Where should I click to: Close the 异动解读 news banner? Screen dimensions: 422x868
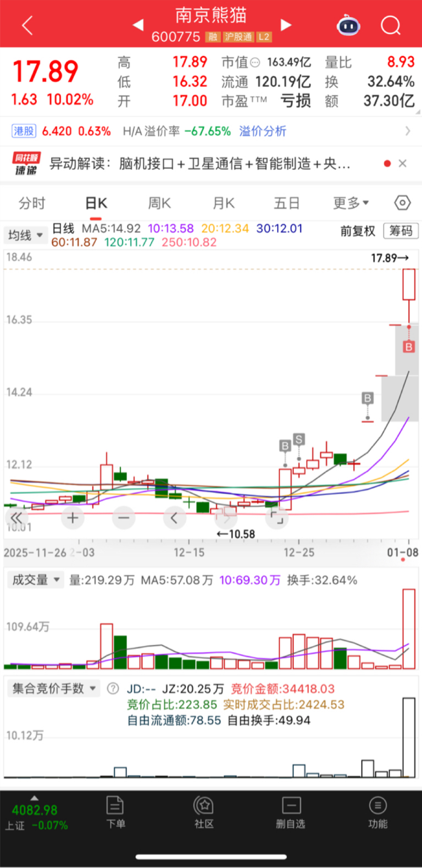(x=403, y=163)
